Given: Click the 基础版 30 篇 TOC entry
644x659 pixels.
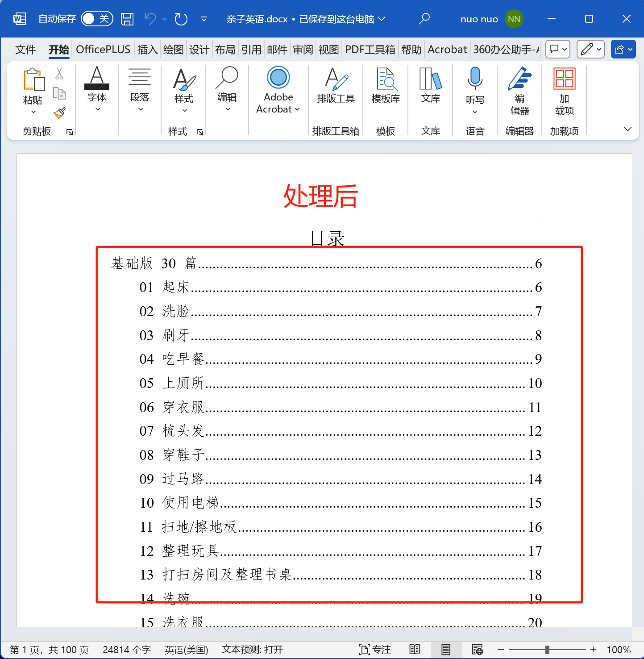Looking at the screenshot, I should click(x=326, y=263).
